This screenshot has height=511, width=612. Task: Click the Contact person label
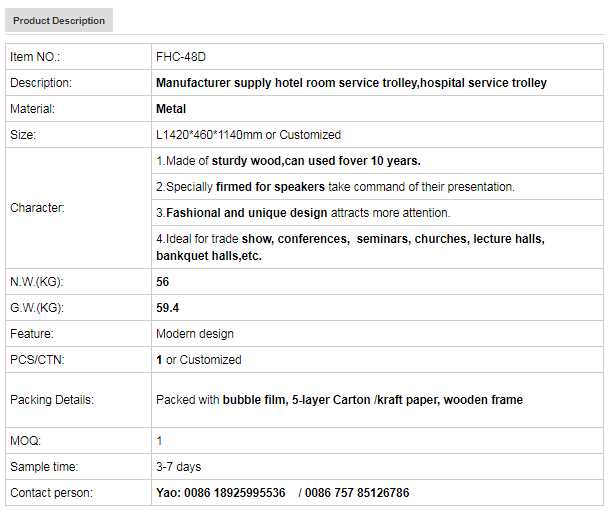(x=51, y=493)
